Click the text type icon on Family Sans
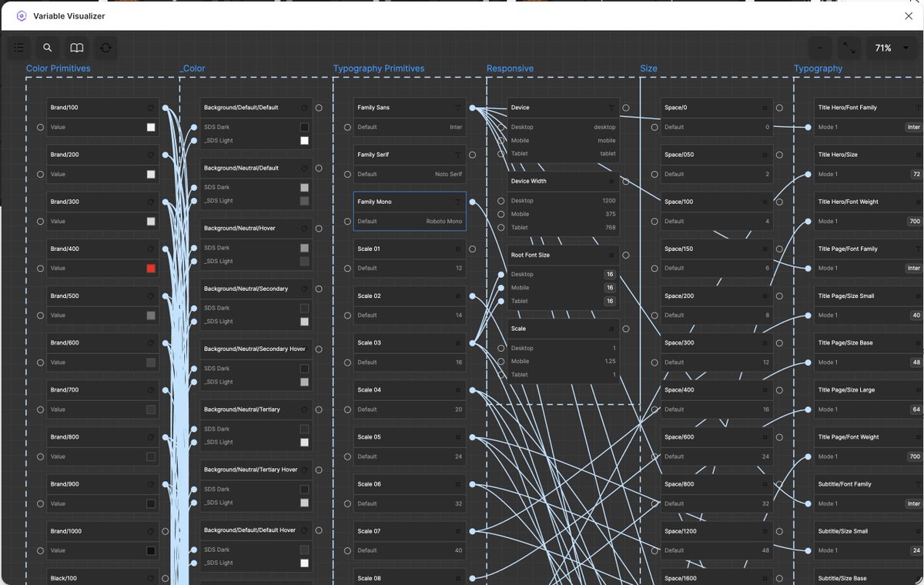Screen dimensions: 924x585 pyautogui.click(x=458, y=108)
